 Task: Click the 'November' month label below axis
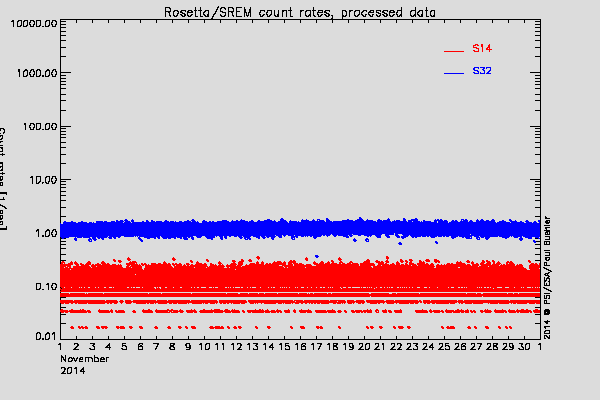pos(83,358)
